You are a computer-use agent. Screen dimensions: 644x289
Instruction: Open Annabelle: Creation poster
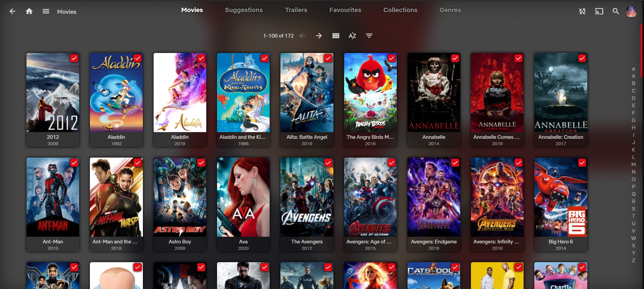pos(560,93)
